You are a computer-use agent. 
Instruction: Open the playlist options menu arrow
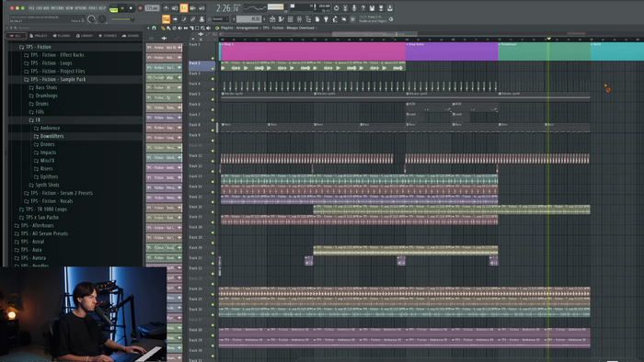[x=149, y=28]
